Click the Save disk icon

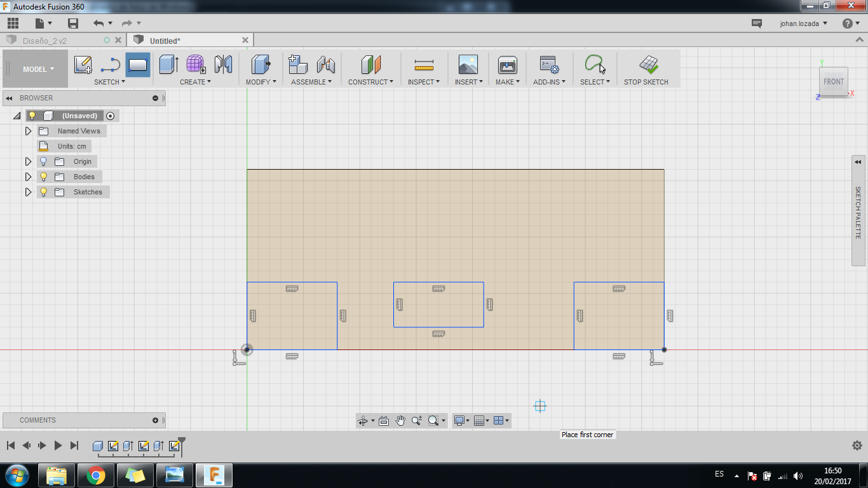coord(73,24)
